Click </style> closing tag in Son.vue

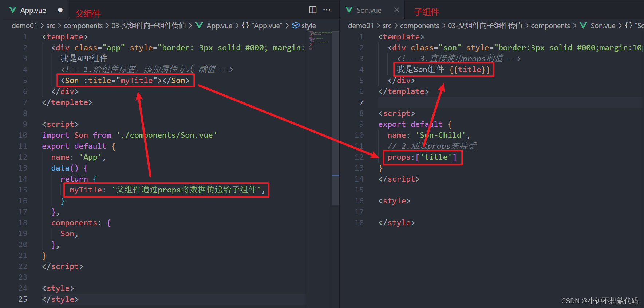tap(396, 222)
